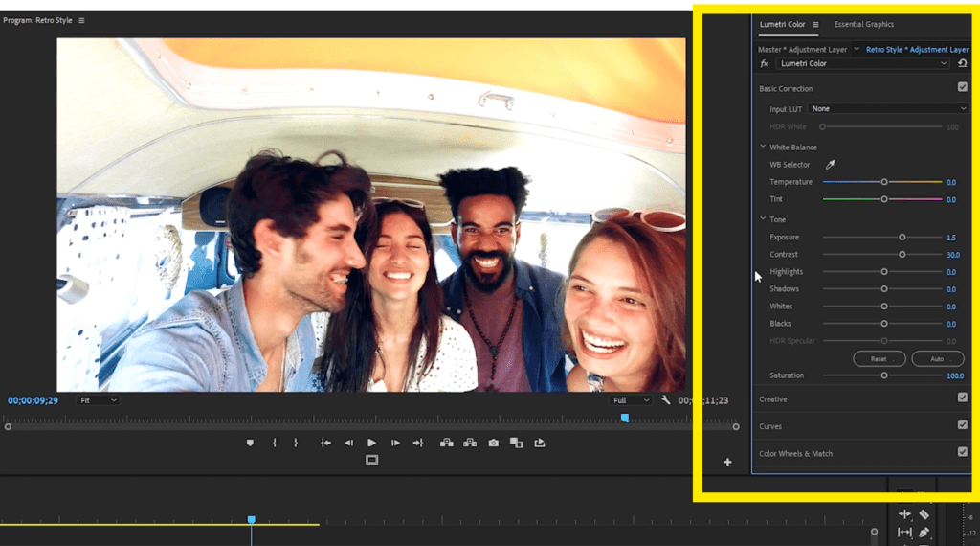The height and width of the screenshot is (546, 980).
Task: Export a frame with camera icon
Action: [x=493, y=443]
